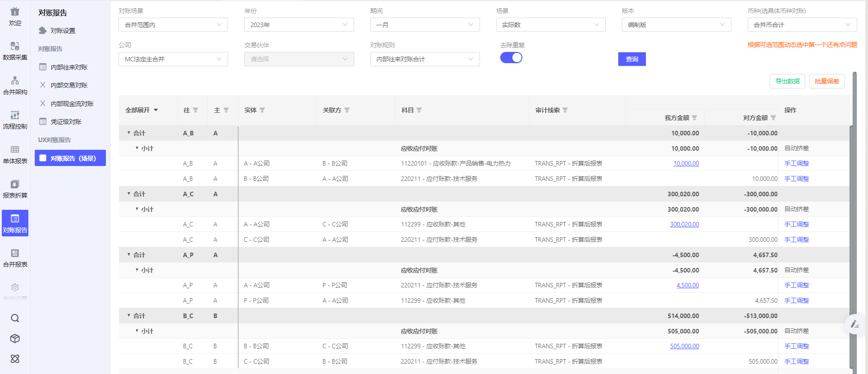868x374 pixels.
Task: Open the 对账规则 dropdown
Action: coord(425,59)
